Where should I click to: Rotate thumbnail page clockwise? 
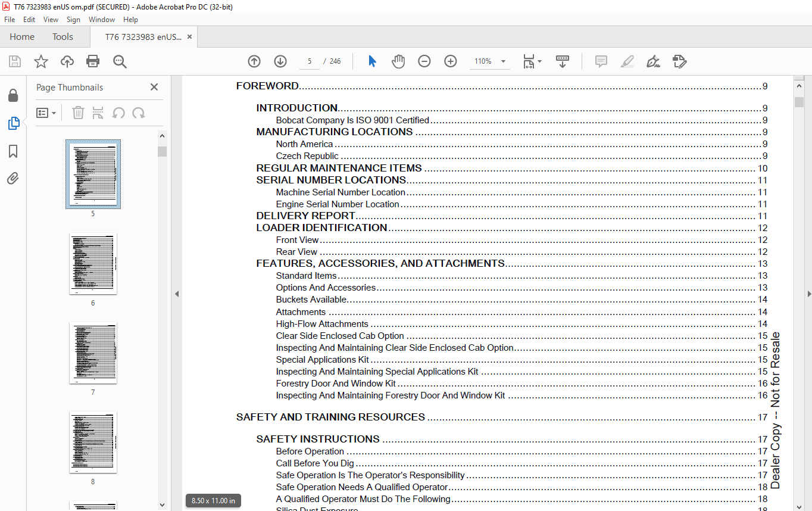[x=139, y=113]
